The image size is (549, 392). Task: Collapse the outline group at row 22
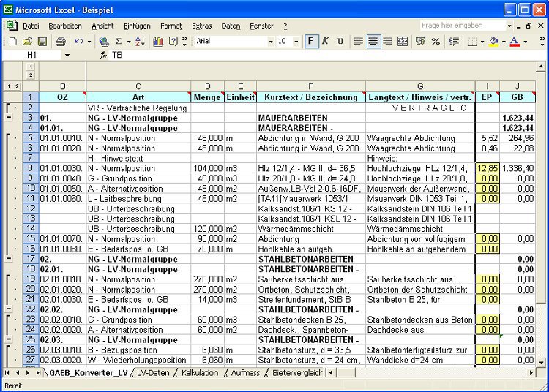point(9,309)
